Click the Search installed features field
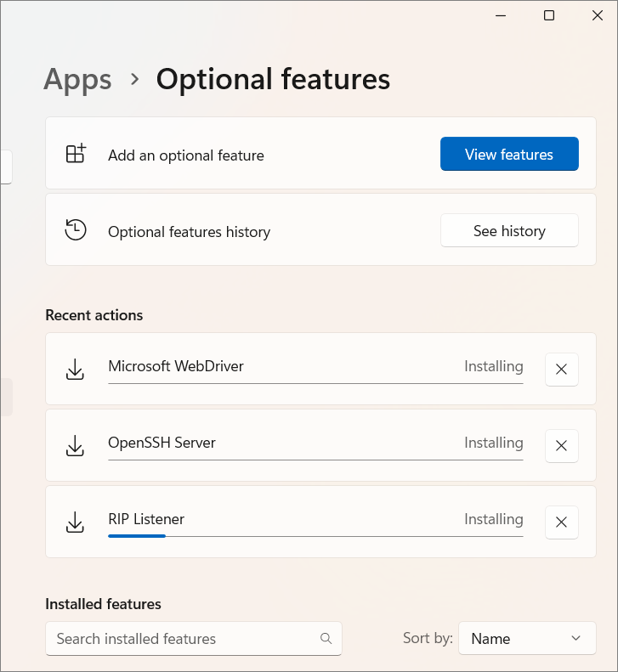Image resolution: width=618 pixels, height=672 pixels. 183,639
